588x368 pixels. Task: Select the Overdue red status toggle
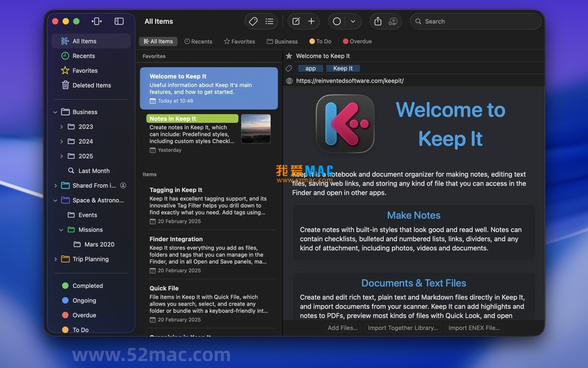[x=66, y=315]
